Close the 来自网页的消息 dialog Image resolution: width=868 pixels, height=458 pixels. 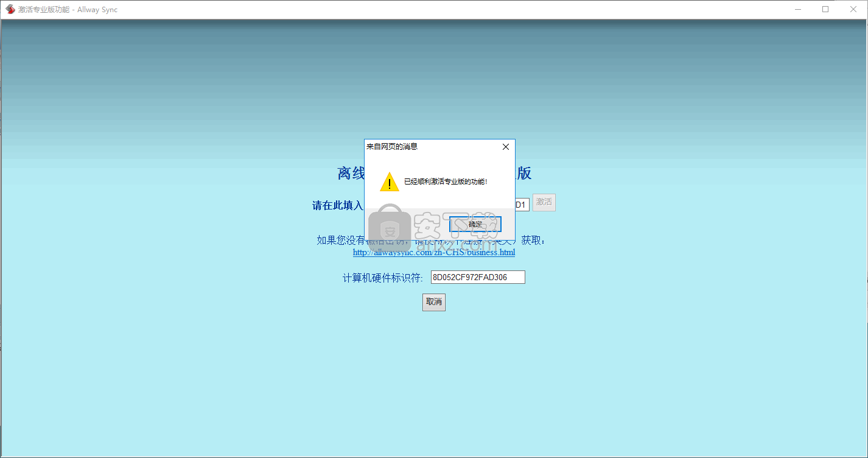(x=505, y=147)
